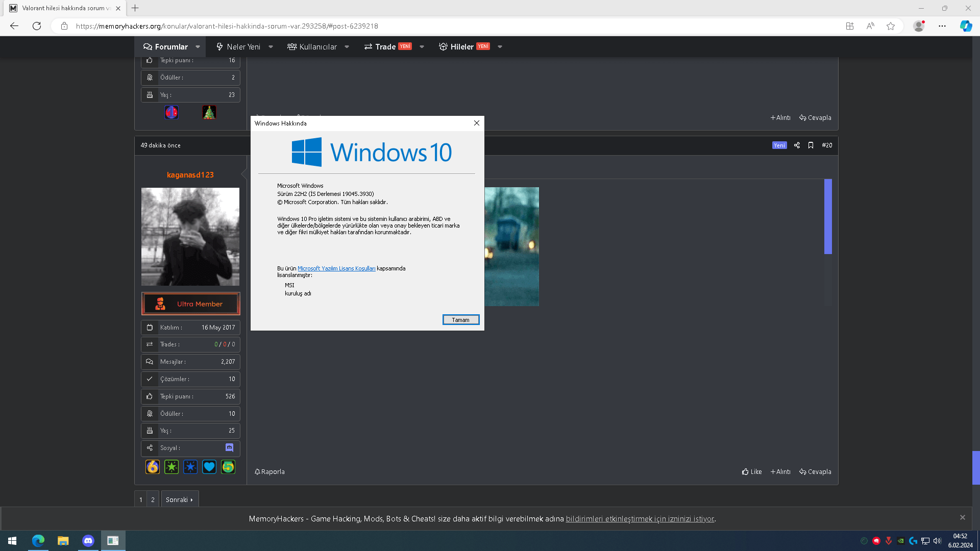The image size is (980, 551).
Task: Open the Trade menu item
Action: click(388, 46)
